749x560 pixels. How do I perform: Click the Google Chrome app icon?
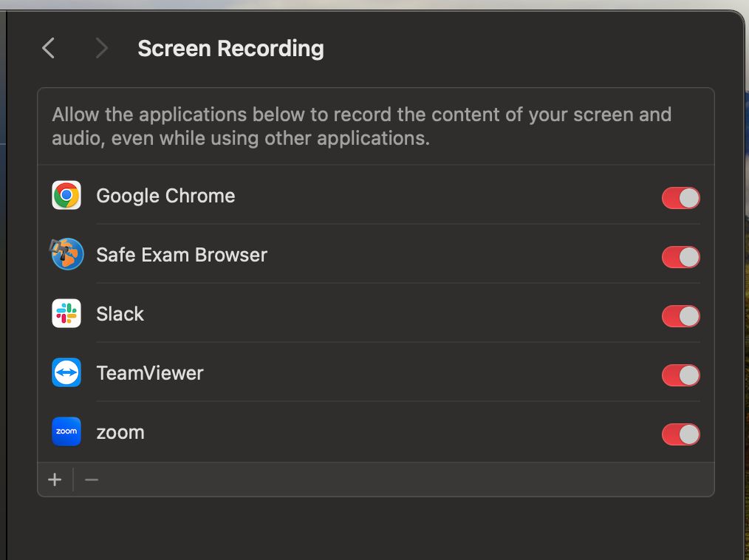click(66, 196)
